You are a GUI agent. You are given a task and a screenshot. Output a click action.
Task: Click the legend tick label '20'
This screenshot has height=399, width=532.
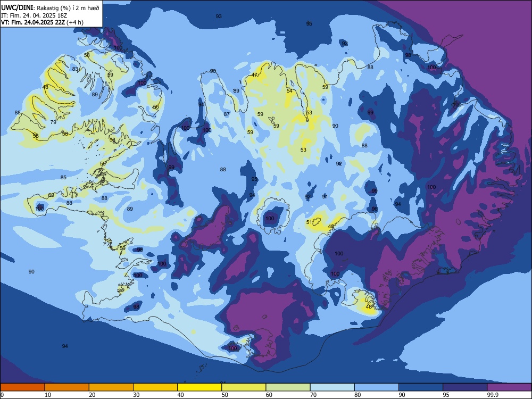point(92,395)
